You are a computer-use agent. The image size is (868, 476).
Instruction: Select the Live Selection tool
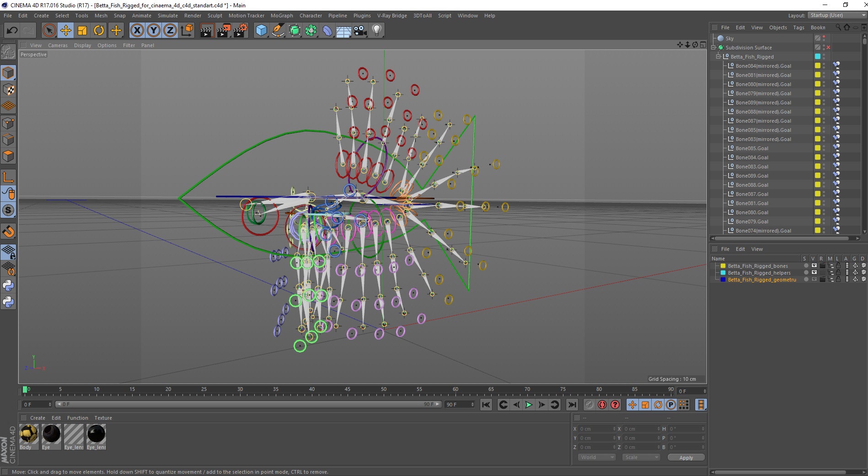pyautogui.click(x=49, y=31)
